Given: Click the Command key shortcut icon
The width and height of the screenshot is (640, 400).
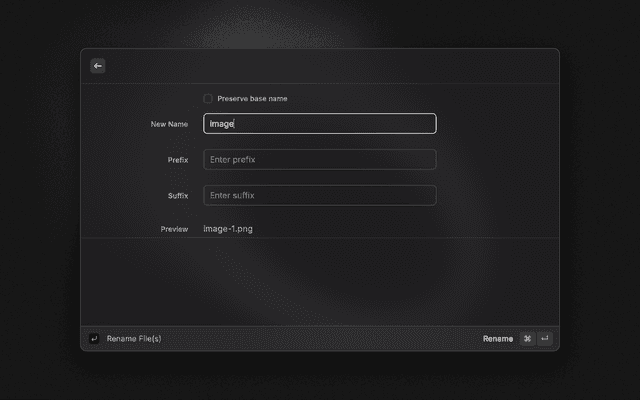Looking at the screenshot, I should pyautogui.click(x=527, y=339).
